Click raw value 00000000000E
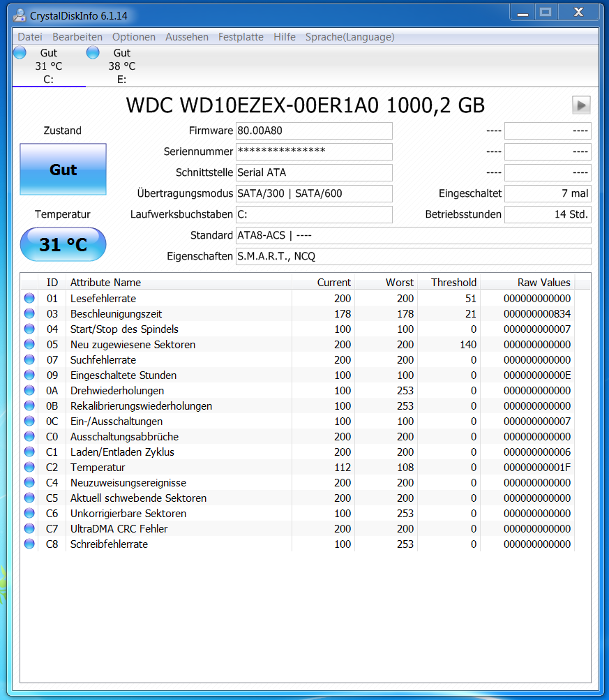The height and width of the screenshot is (700, 609). pos(537,375)
